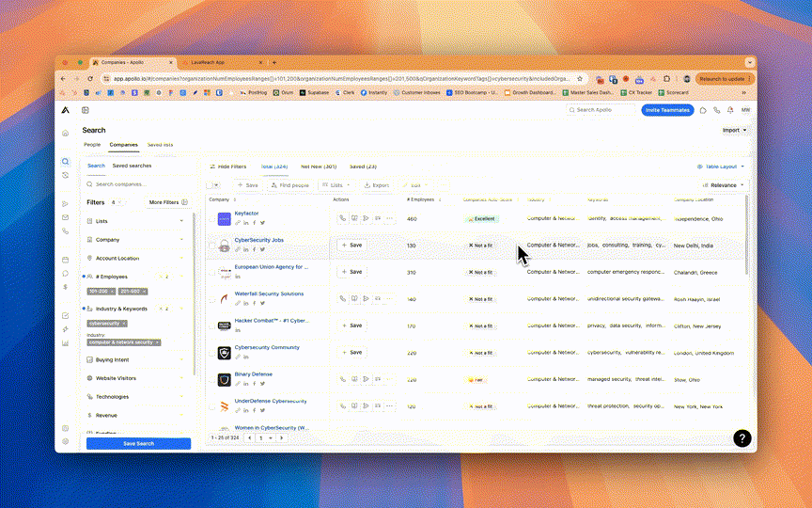The image size is (812, 508).
Task: Open the notifications bell icon
Action: [x=730, y=110]
